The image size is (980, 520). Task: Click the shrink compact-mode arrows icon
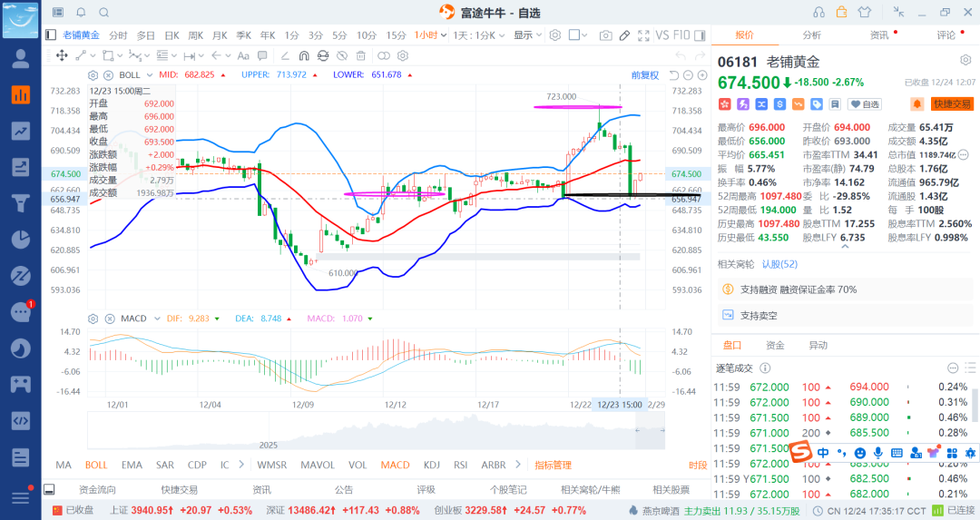point(898,12)
